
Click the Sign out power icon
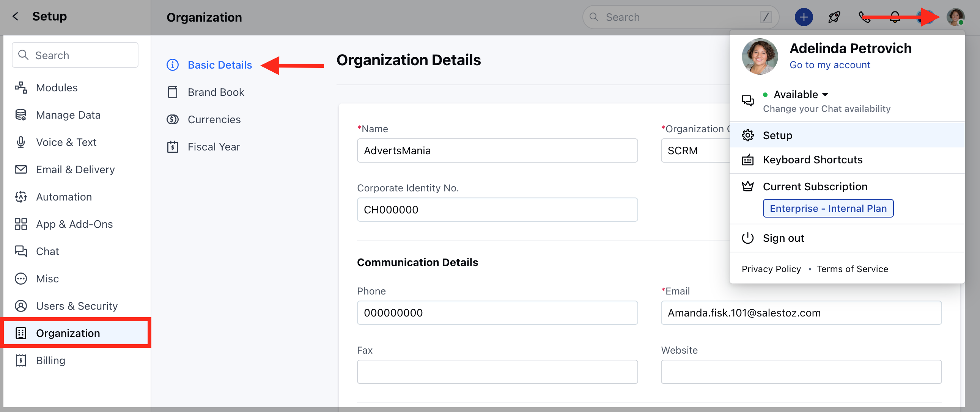tap(747, 238)
